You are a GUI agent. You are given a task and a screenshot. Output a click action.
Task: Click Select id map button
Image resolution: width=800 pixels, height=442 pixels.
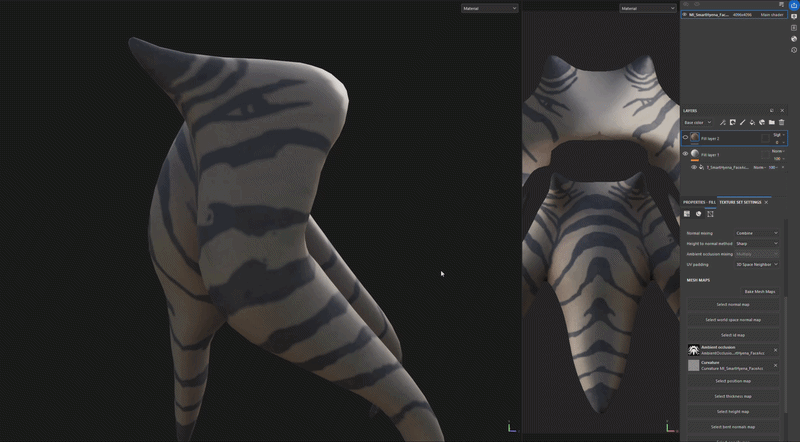(x=733, y=335)
